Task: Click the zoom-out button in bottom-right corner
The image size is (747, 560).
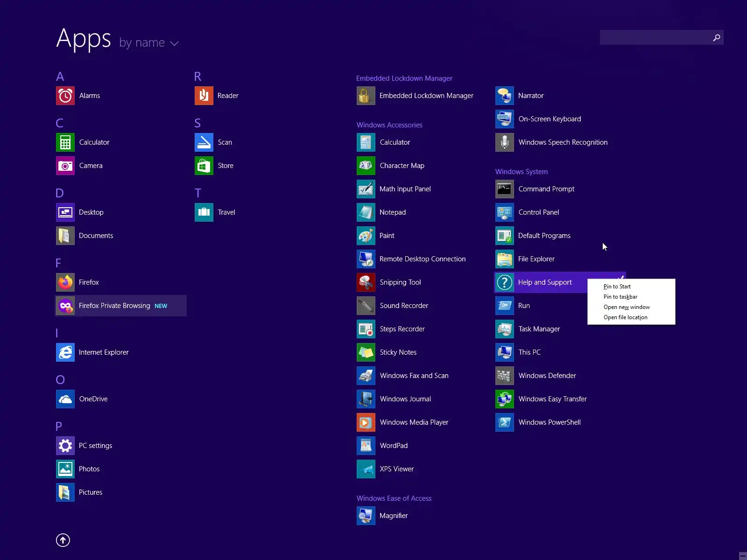Action: coord(743,556)
